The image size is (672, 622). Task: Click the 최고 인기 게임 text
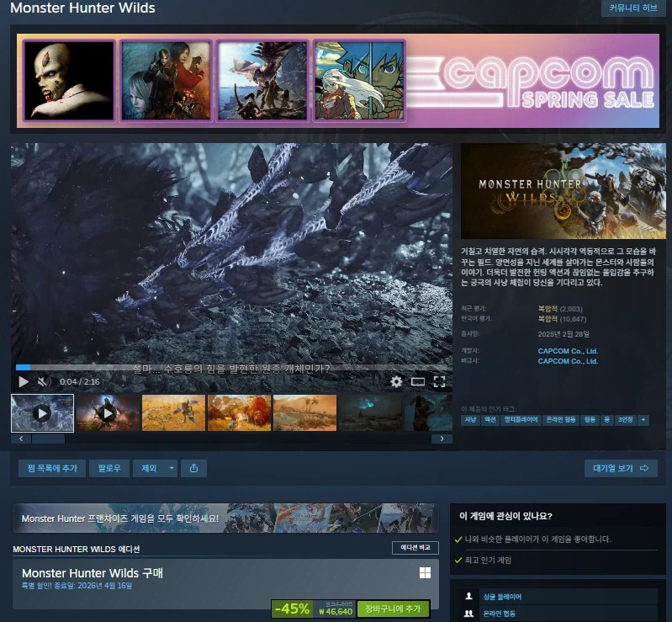point(488,561)
